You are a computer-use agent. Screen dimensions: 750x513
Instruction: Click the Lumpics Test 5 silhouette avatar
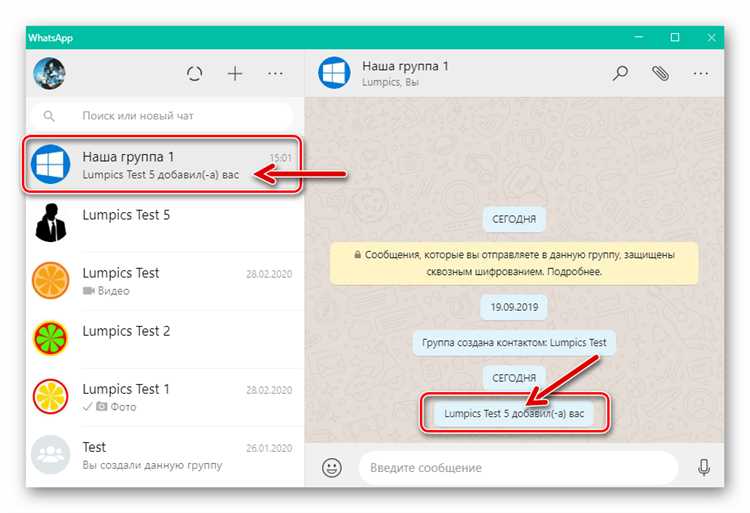(51, 223)
